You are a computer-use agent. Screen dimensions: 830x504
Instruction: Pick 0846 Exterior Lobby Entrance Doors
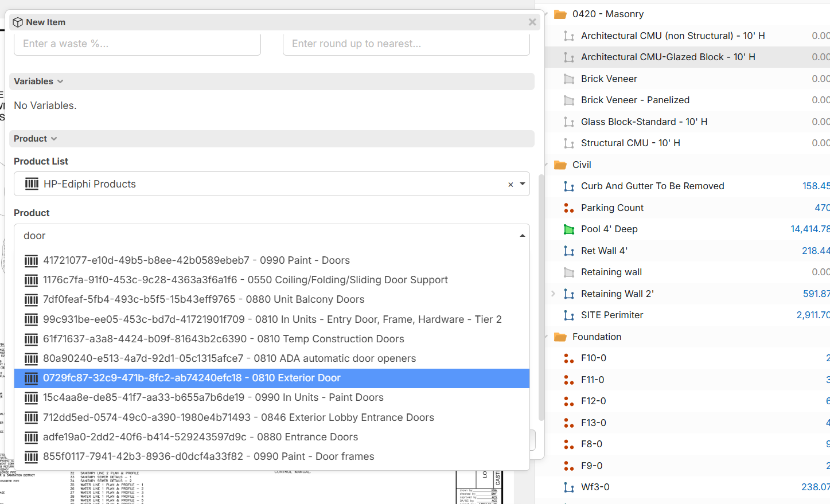click(238, 417)
